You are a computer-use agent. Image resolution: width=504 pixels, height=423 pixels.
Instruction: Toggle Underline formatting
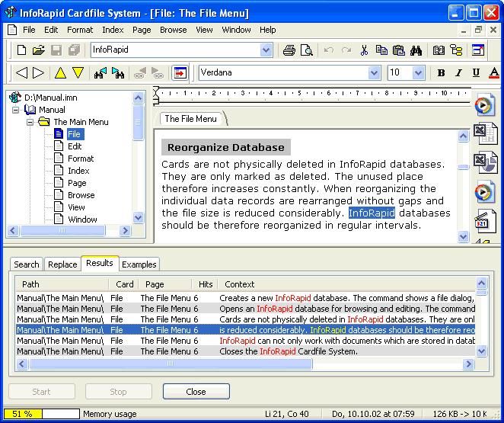(476, 73)
